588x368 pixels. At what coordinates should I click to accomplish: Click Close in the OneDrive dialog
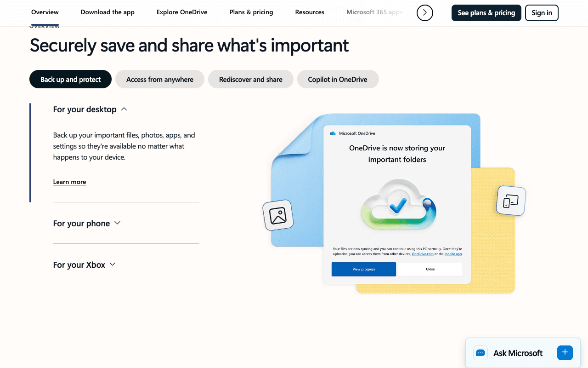click(430, 269)
